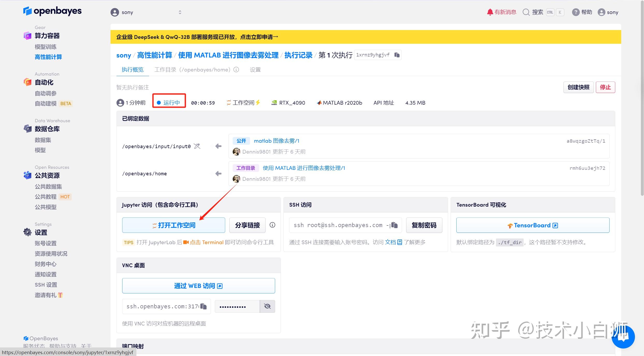Click the yellow DeepSeek announcement banner
The image size is (644, 356).
click(x=366, y=37)
